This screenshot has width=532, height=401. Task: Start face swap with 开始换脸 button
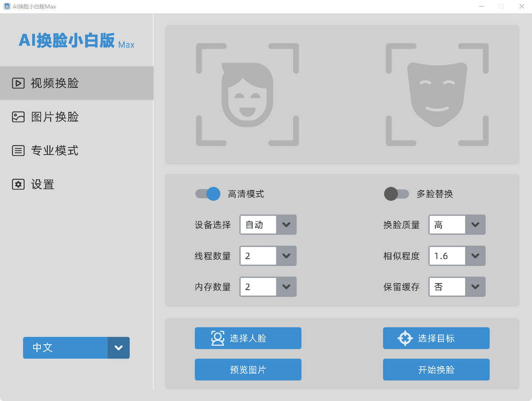(x=436, y=370)
